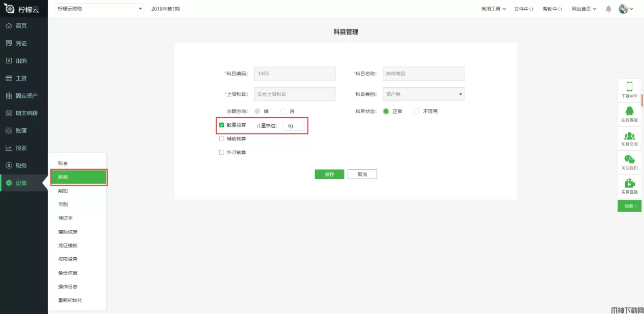Open the 帮助中心 link
This screenshot has width=644, height=314.
pyautogui.click(x=552, y=9)
